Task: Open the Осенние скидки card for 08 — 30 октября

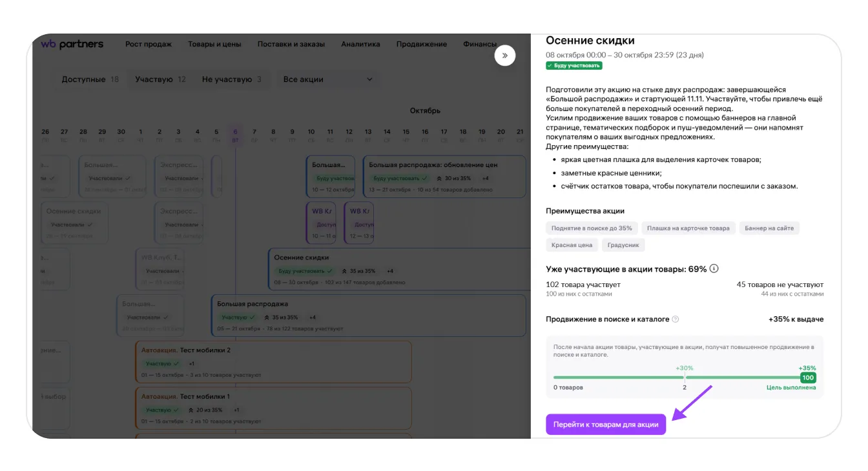Action: (x=399, y=269)
